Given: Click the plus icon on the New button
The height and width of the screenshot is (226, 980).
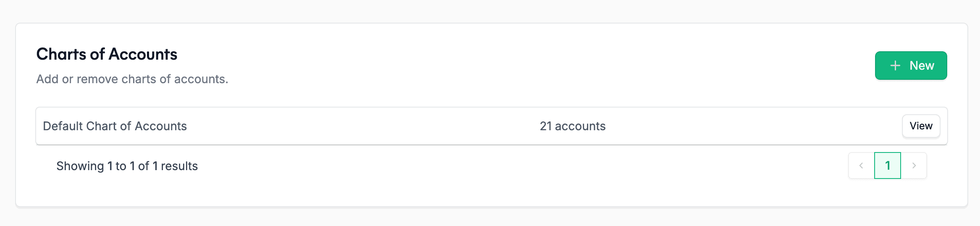Looking at the screenshot, I should click(x=895, y=66).
